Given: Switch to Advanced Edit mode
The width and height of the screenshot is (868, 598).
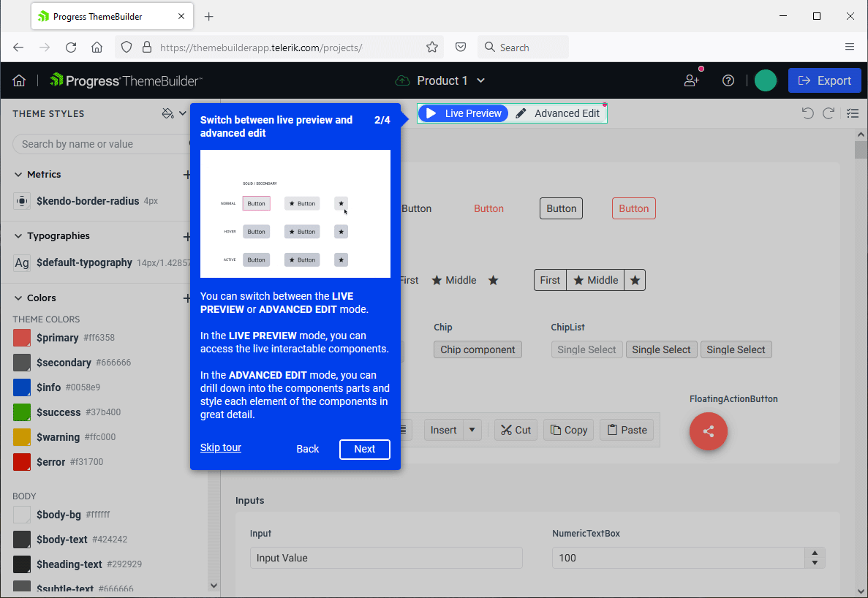Looking at the screenshot, I should tap(559, 113).
